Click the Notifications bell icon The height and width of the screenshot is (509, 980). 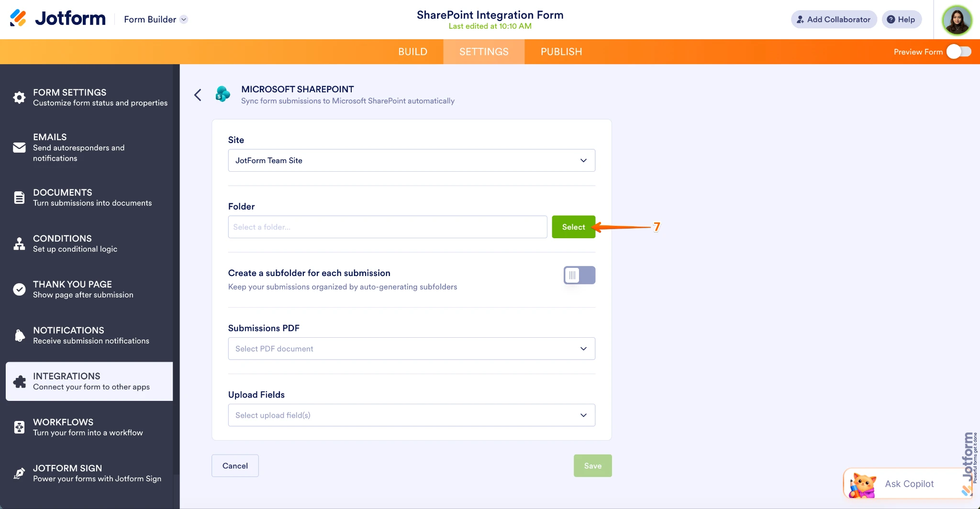coord(19,335)
